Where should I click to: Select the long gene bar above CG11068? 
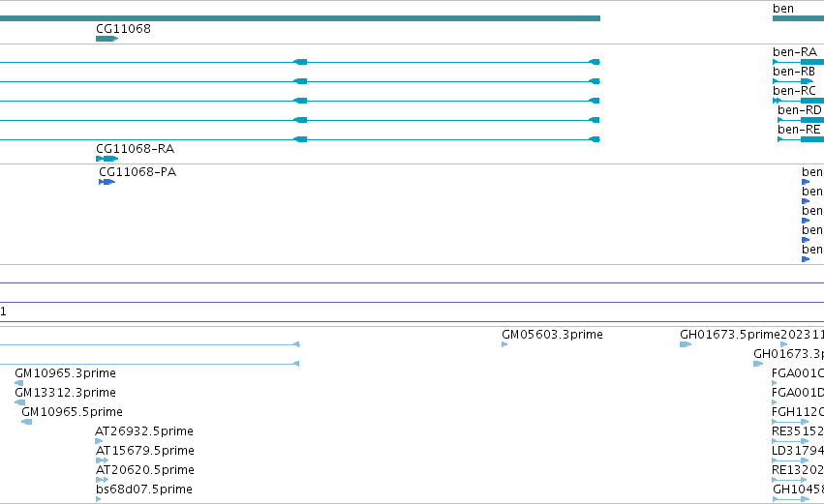tap(300, 18)
